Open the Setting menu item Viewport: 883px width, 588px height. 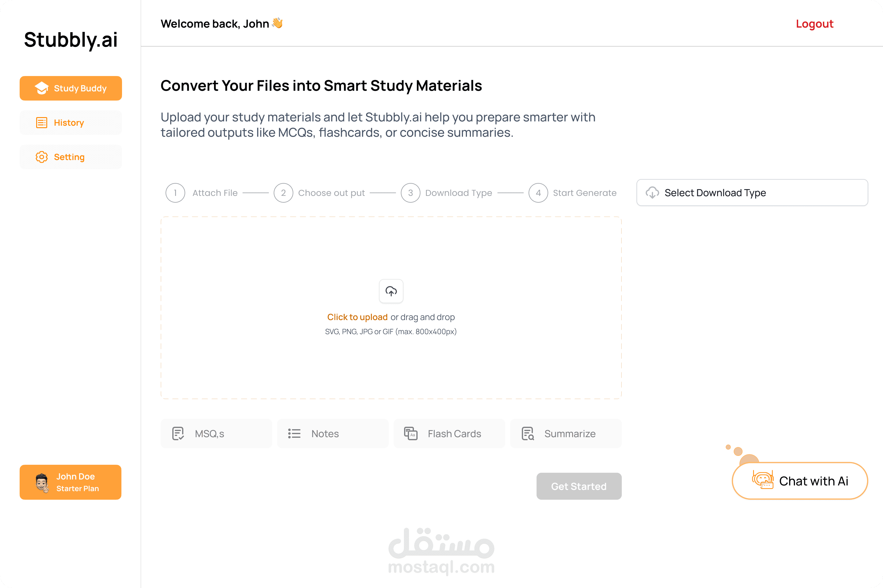pos(71,157)
